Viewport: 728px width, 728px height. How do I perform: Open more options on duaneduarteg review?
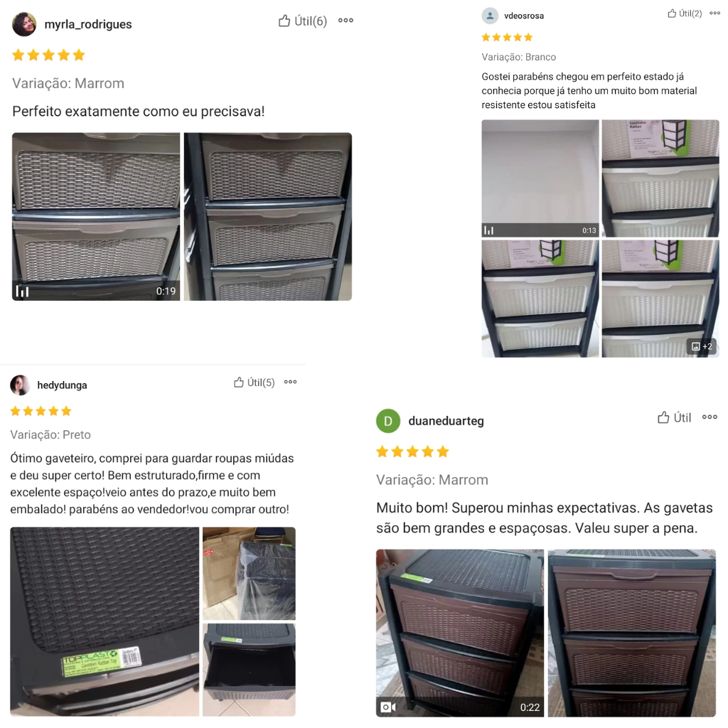click(x=710, y=417)
